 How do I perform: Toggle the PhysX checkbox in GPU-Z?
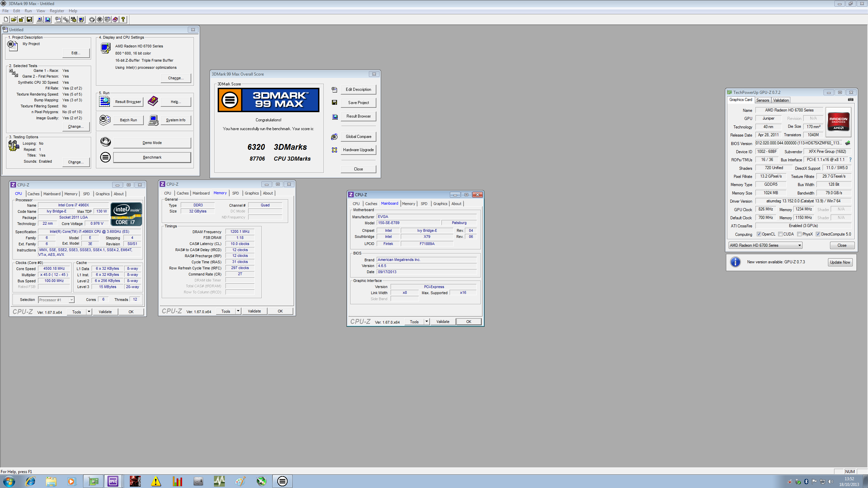(x=799, y=234)
